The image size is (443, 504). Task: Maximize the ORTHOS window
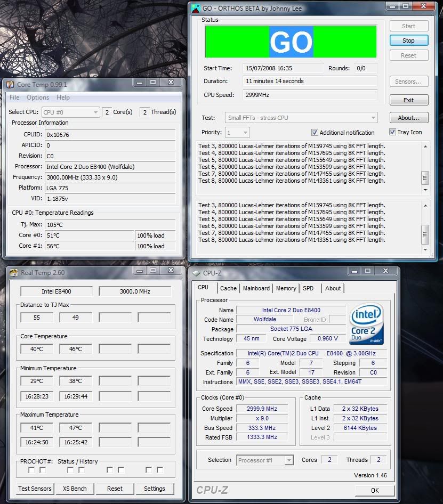tap(406, 6)
